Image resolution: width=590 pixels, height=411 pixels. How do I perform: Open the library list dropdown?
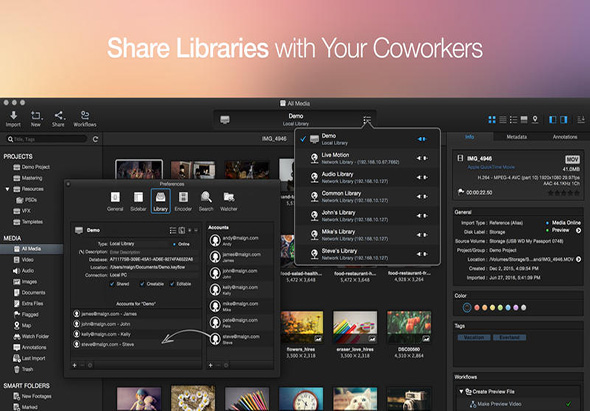[367, 120]
